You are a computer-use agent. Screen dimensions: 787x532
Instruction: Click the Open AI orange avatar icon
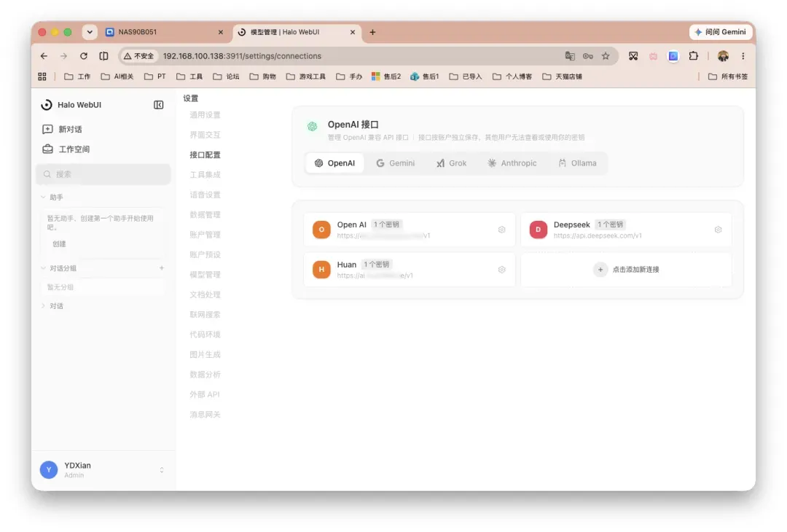tap(322, 230)
